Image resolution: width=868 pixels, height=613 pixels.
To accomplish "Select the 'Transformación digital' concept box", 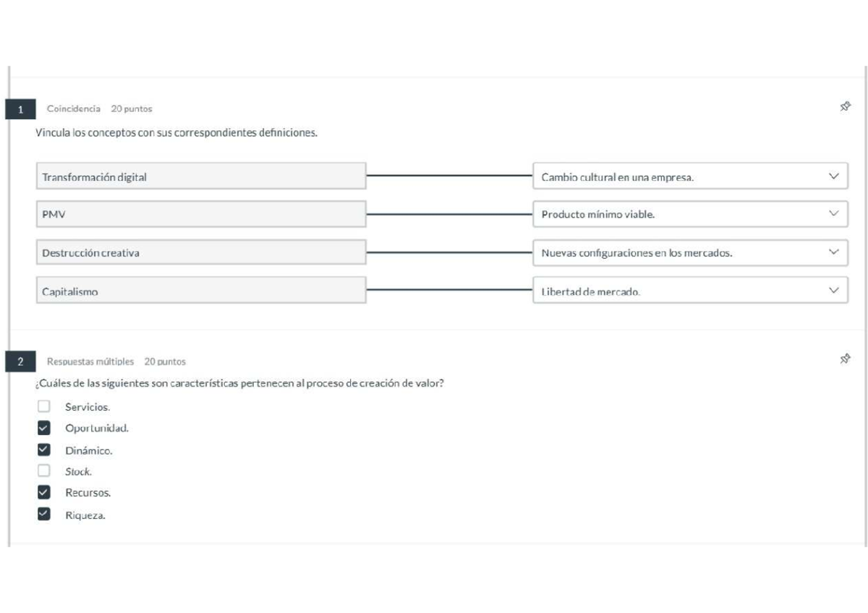I will coord(200,176).
